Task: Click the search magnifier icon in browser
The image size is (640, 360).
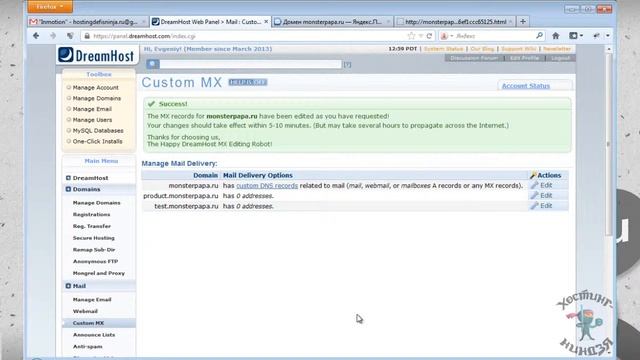Action: (x=539, y=36)
